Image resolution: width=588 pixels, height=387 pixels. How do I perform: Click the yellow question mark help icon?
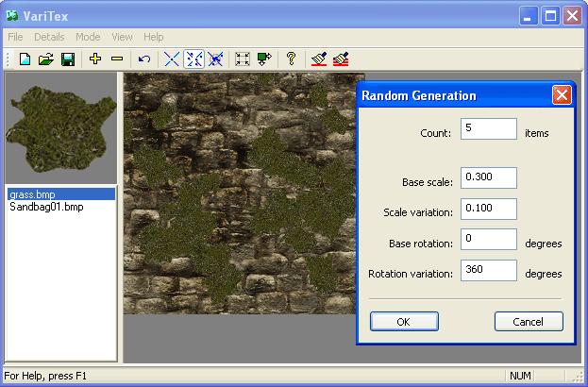[x=291, y=59]
